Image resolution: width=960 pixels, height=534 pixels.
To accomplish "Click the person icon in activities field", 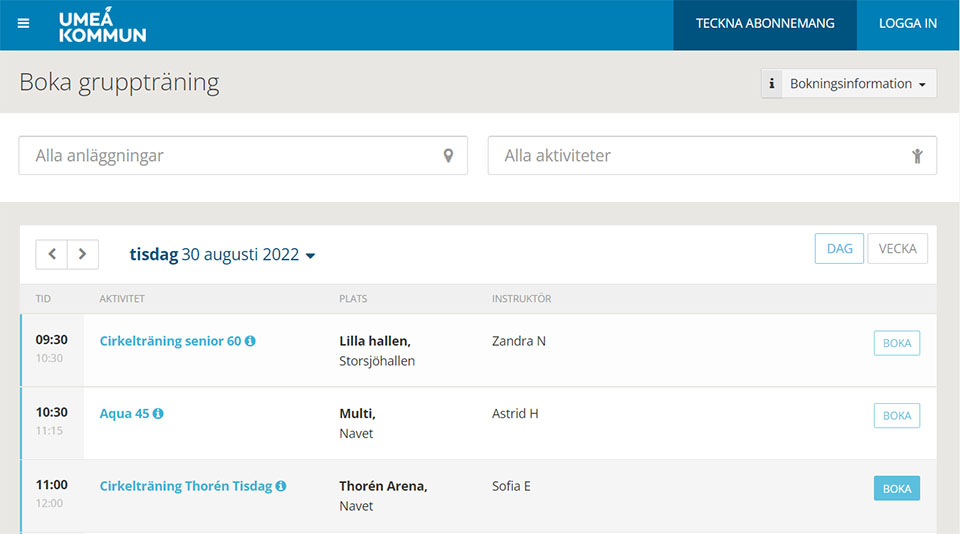I will click(917, 156).
